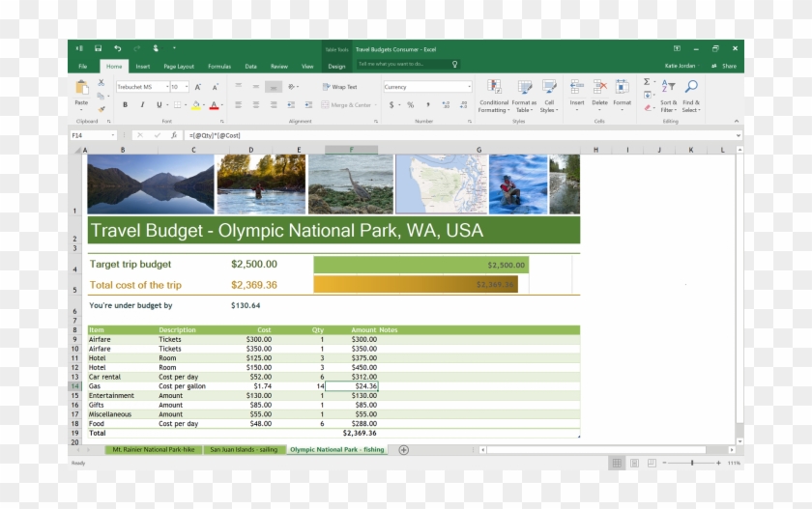Click the zoom slider handle
The image size is (812, 509).
point(692,463)
